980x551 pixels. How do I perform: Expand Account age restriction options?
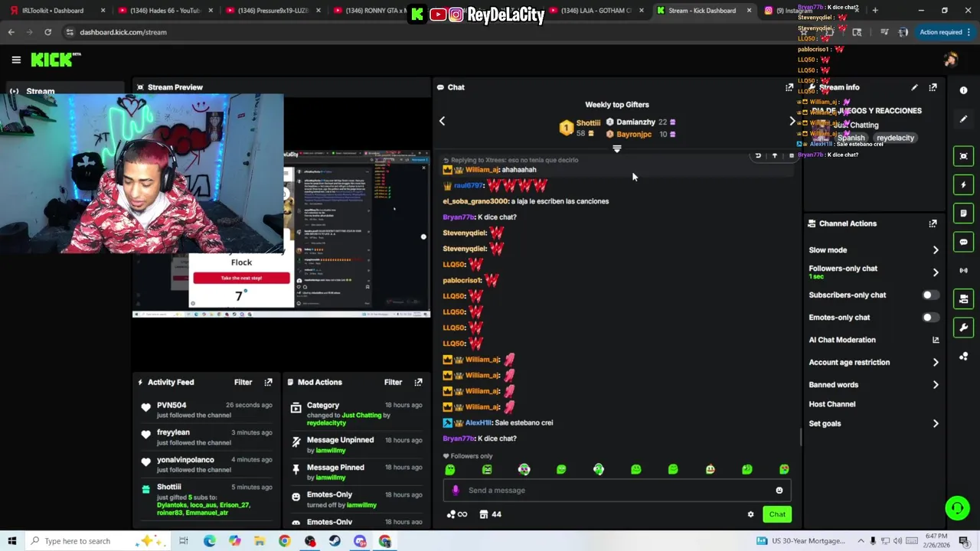click(x=936, y=363)
